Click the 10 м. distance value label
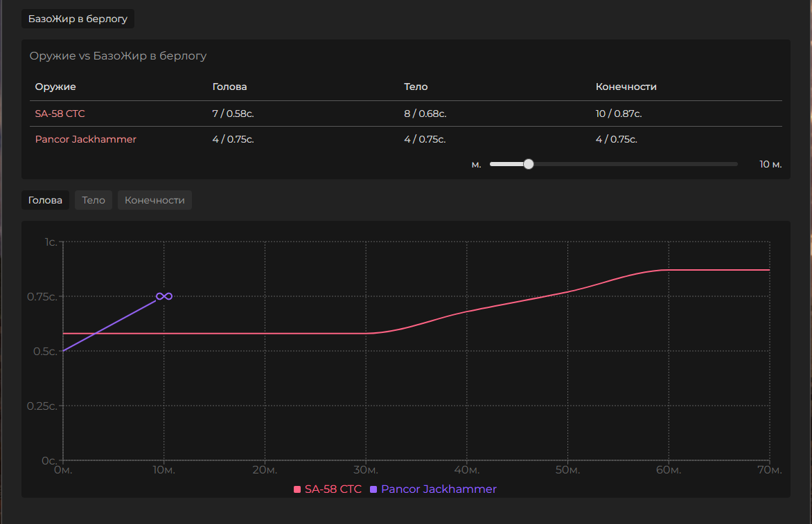The image size is (812, 524). pos(770,164)
